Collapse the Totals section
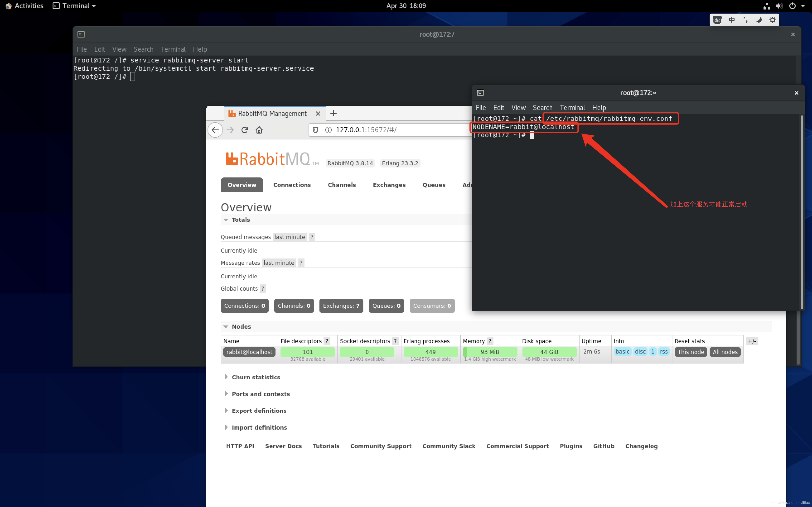Viewport: 812px width, 507px height. click(x=241, y=220)
